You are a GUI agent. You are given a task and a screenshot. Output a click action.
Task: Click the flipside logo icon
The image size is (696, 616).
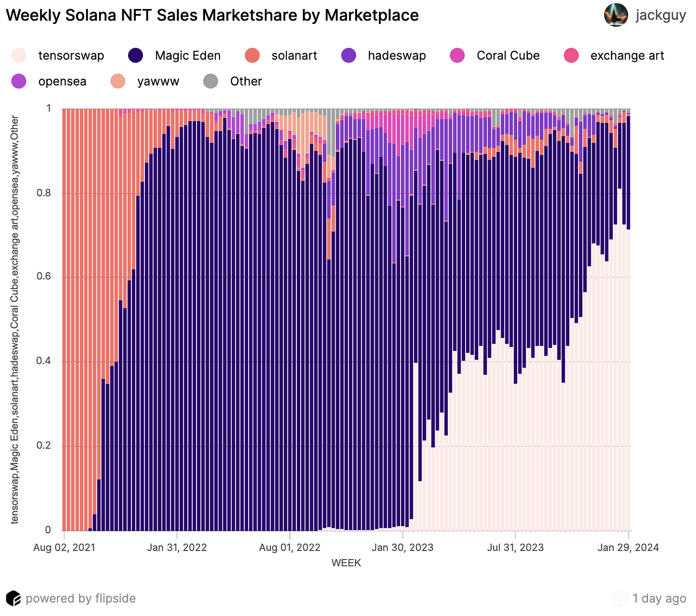(13, 598)
